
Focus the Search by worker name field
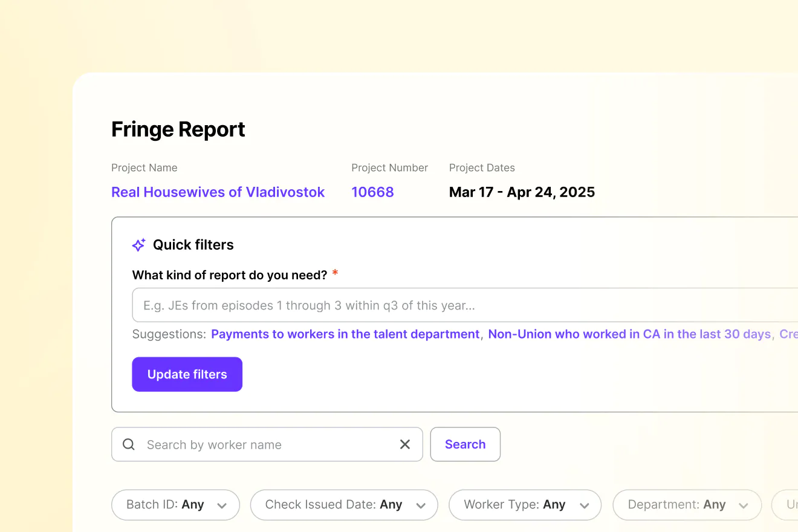coord(267,444)
